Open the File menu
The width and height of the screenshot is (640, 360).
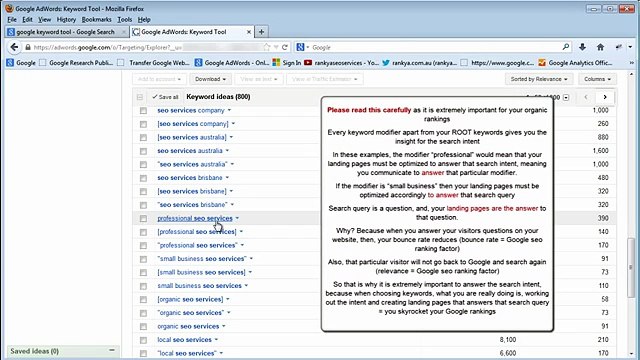tap(12, 19)
